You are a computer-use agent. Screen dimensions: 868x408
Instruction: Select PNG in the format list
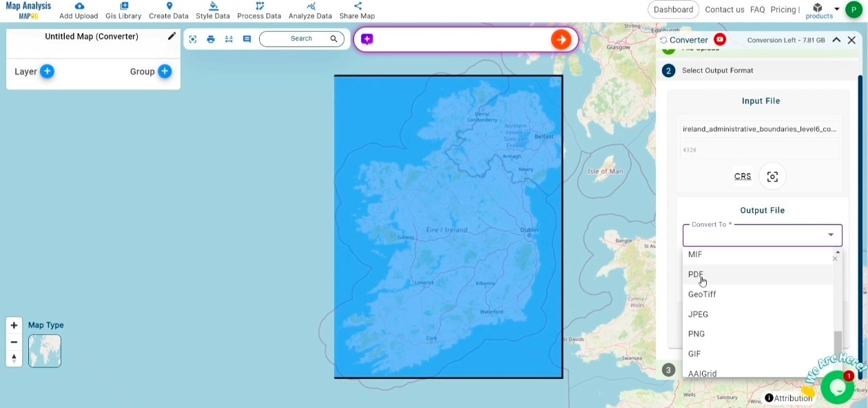(696, 334)
